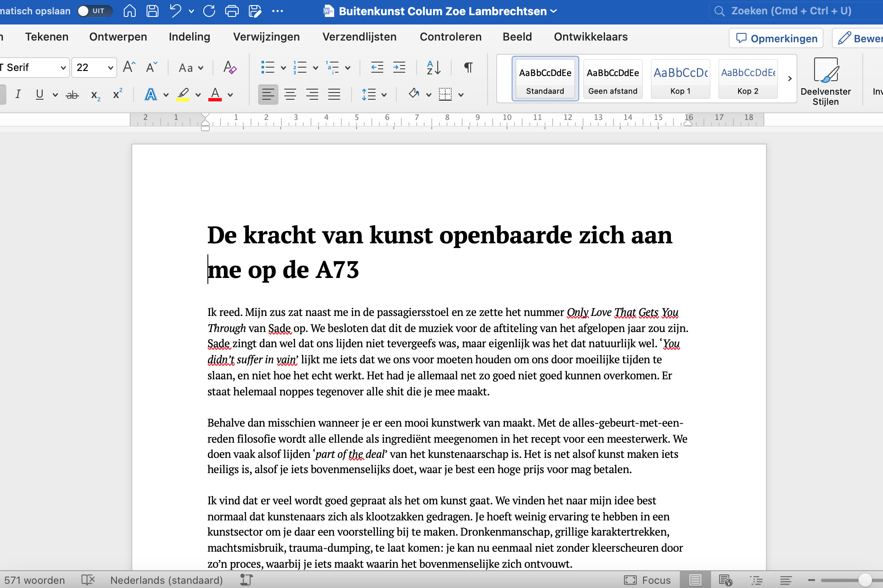
Task: Enable justified text alignment
Action: coord(334,95)
